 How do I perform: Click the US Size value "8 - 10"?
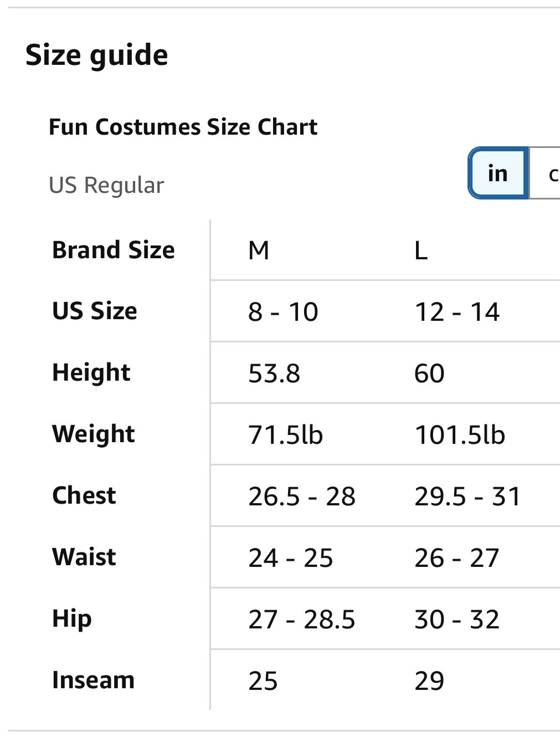pos(283,312)
